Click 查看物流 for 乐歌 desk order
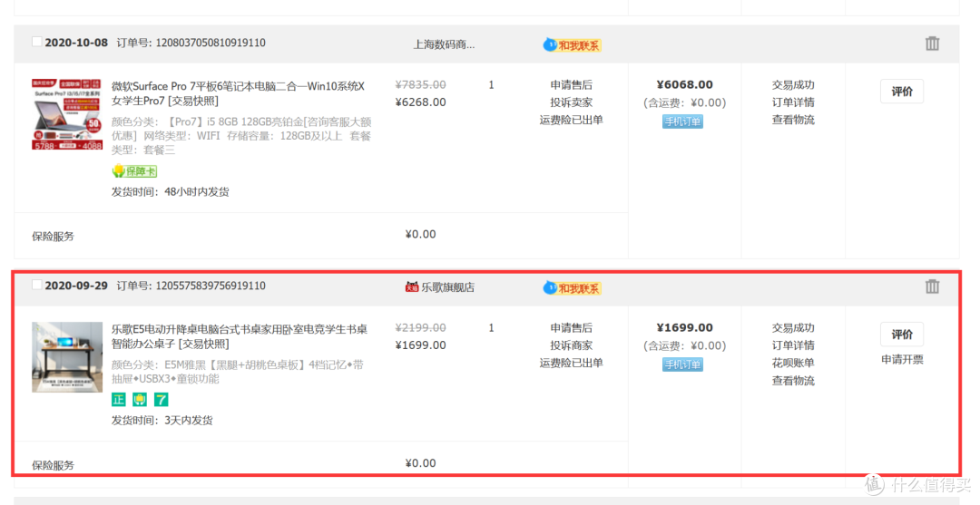The height and width of the screenshot is (505, 980). (x=793, y=381)
